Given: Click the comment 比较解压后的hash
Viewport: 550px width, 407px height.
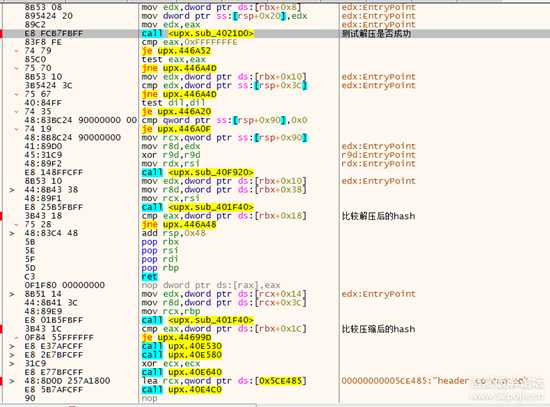Looking at the screenshot, I should point(378,216).
